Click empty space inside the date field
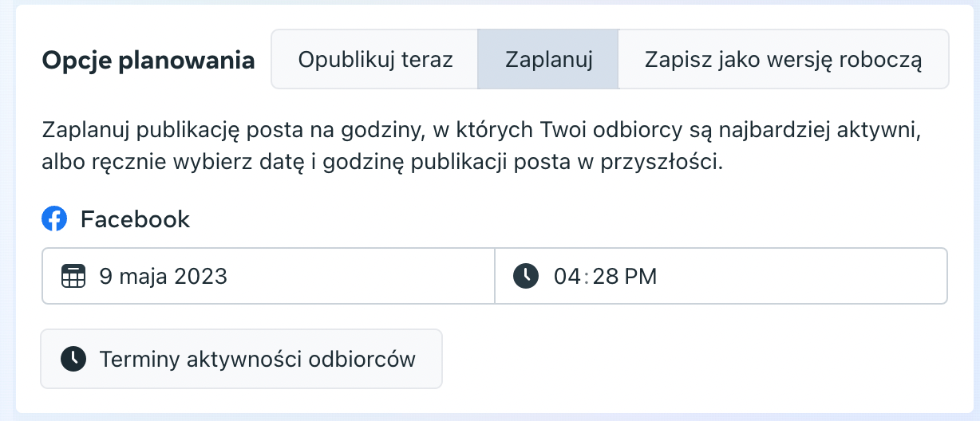The image size is (980, 421). 359,277
